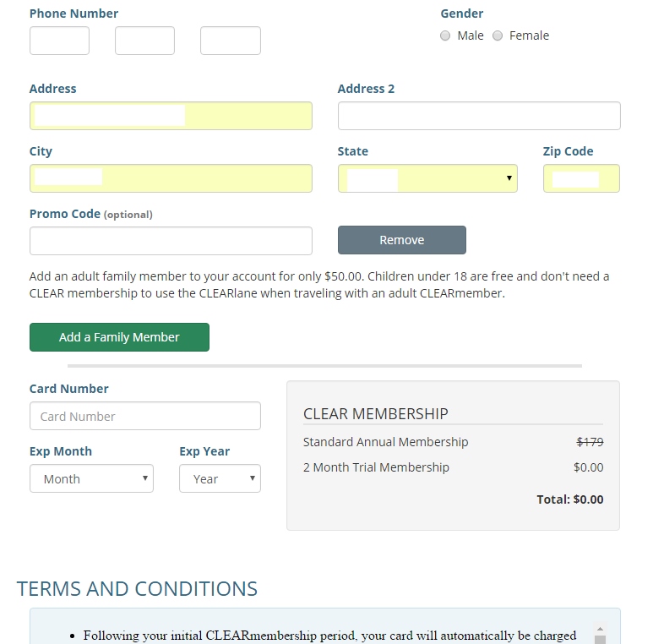The width and height of the screenshot is (653, 644).
Task: Click the Address input field
Action: coord(171,116)
